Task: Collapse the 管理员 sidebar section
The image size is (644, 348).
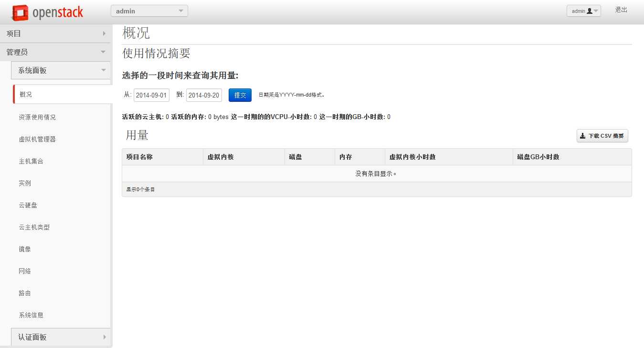Action: click(56, 52)
